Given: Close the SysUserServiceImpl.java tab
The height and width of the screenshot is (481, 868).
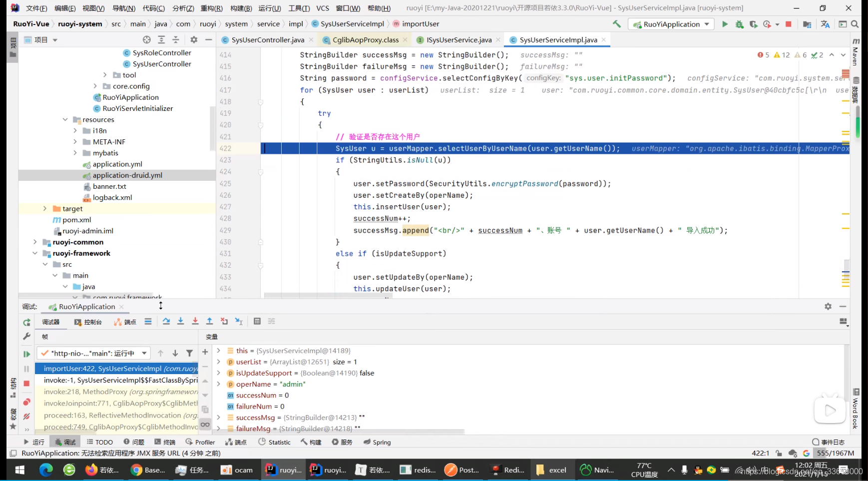Looking at the screenshot, I should point(604,40).
